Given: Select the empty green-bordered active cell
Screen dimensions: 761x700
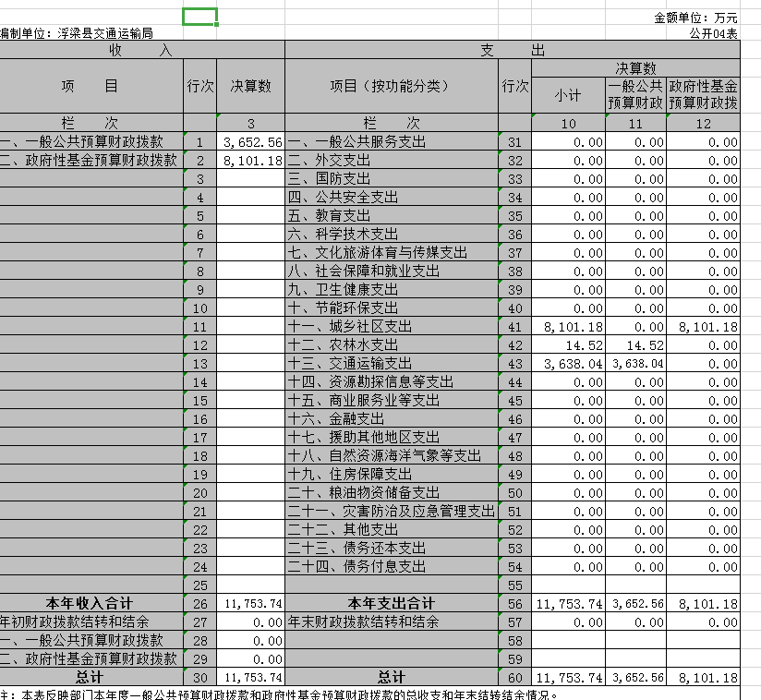Looking at the screenshot, I should [200, 17].
